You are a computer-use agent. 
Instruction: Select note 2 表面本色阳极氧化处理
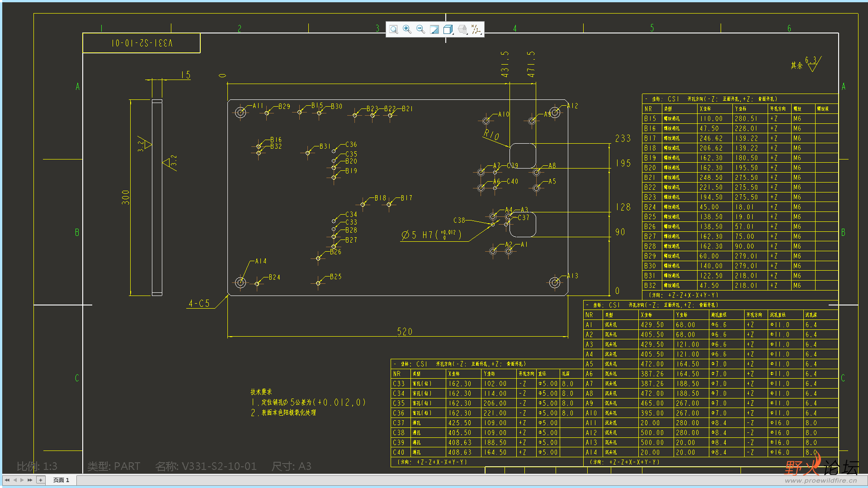click(283, 413)
